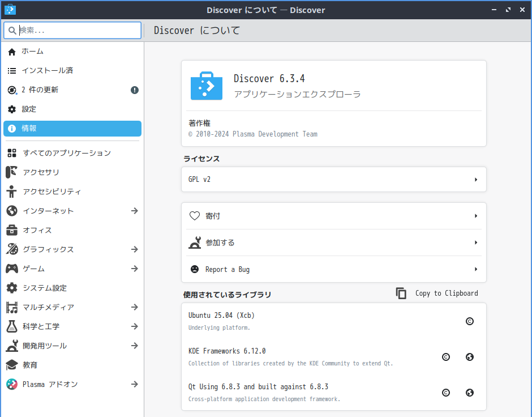Click the Home house icon in sidebar
The width and height of the screenshot is (532, 417).
[x=12, y=52]
